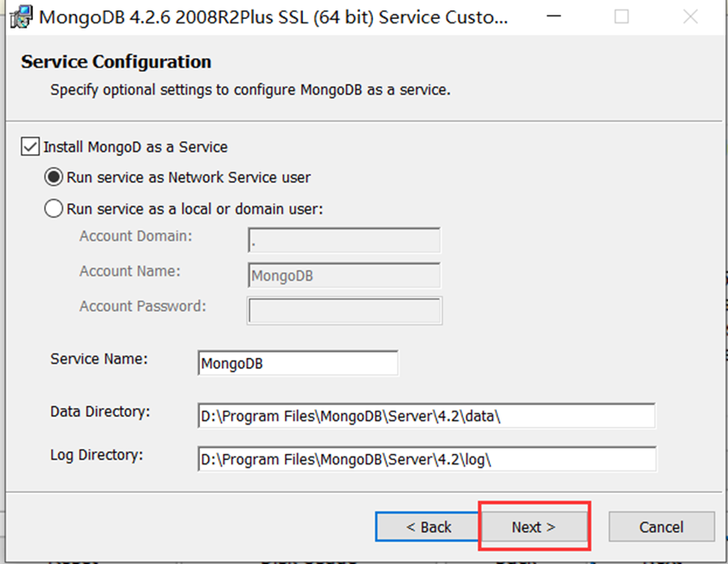The width and height of the screenshot is (728, 564).
Task: Click the Account Name field containing MongoDB
Action: click(x=344, y=276)
